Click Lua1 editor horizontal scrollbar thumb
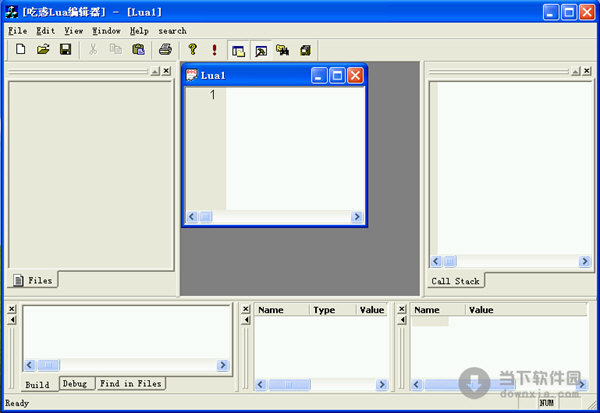 pos(206,217)
